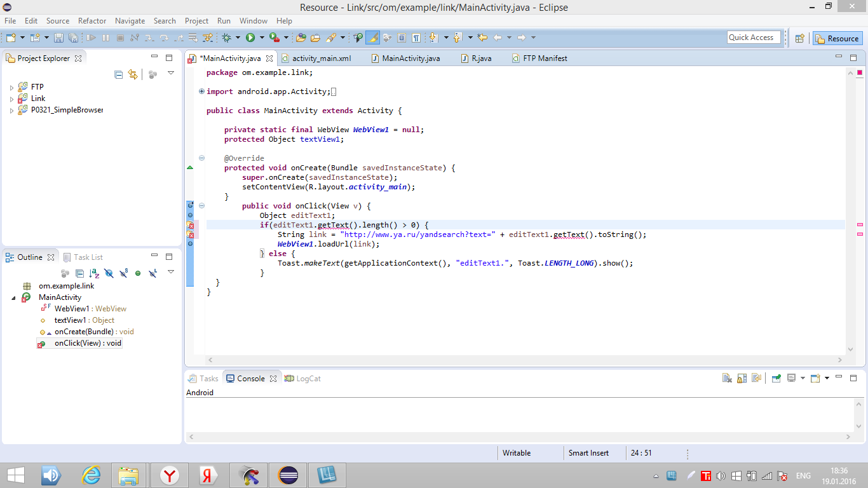Click the New file toolbar icon
Image resolution: width=868 pixels, height=488 pixels.
tap(11, 38)
